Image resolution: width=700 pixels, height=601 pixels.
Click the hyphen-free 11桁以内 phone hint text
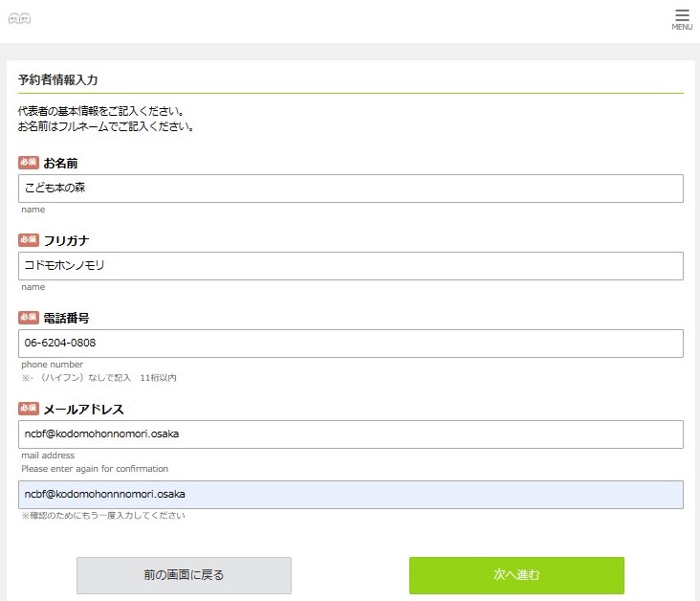[x=98, y=378]
